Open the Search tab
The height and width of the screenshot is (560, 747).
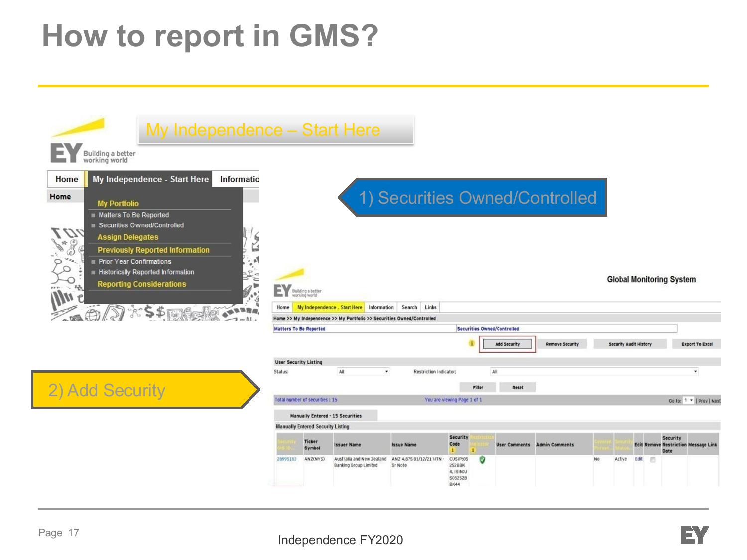pyautogui.click(x=409, y=308)
